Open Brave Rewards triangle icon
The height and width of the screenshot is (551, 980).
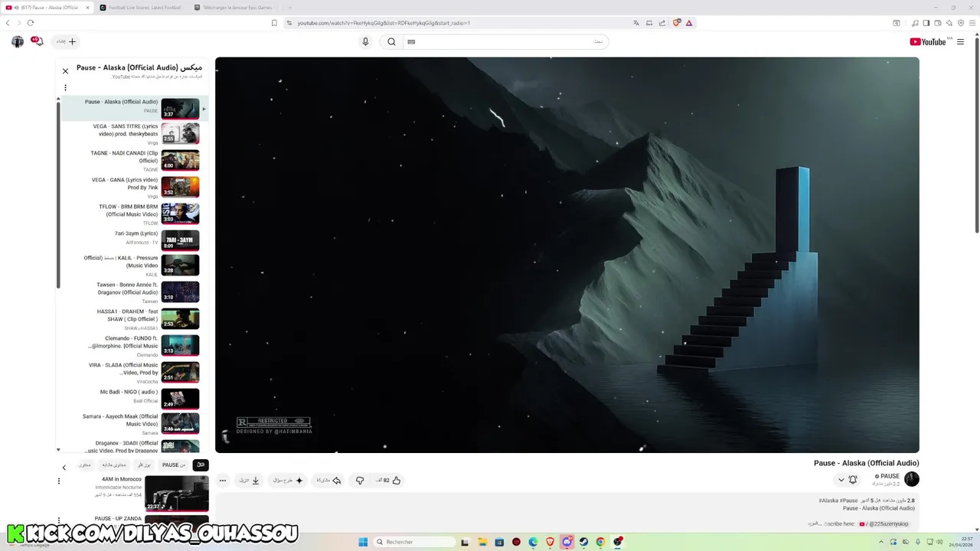pyautogui.click(x=689, y=23)
